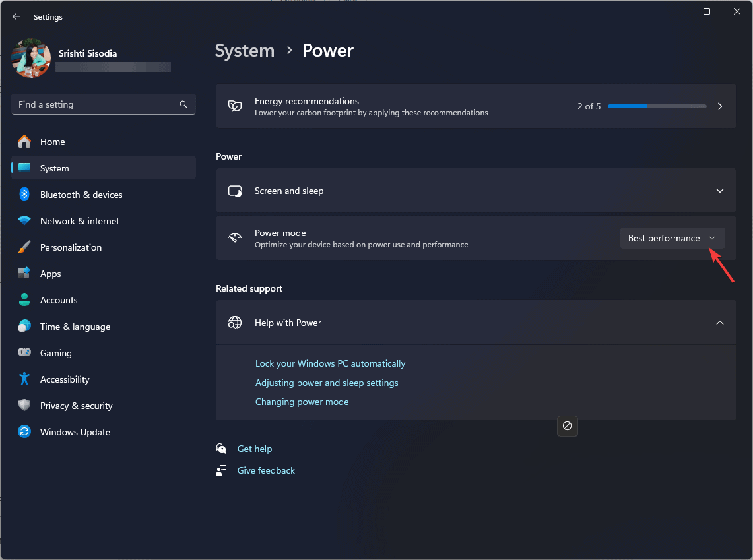
Task: Expand the Screen and sleep section
Action: point(719,191)
